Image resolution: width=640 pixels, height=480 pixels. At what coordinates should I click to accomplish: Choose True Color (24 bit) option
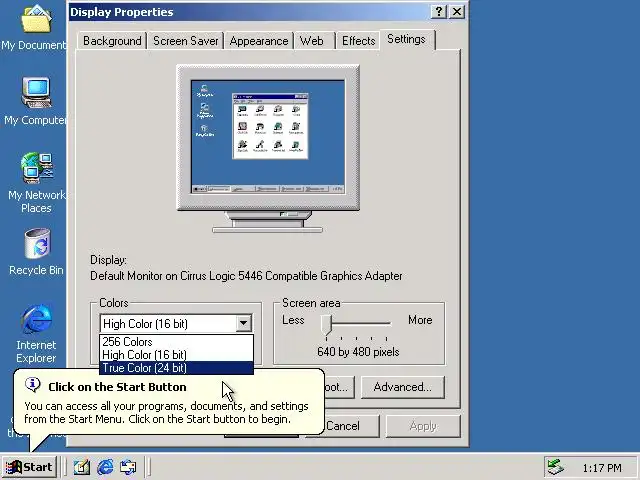[176, 368]
